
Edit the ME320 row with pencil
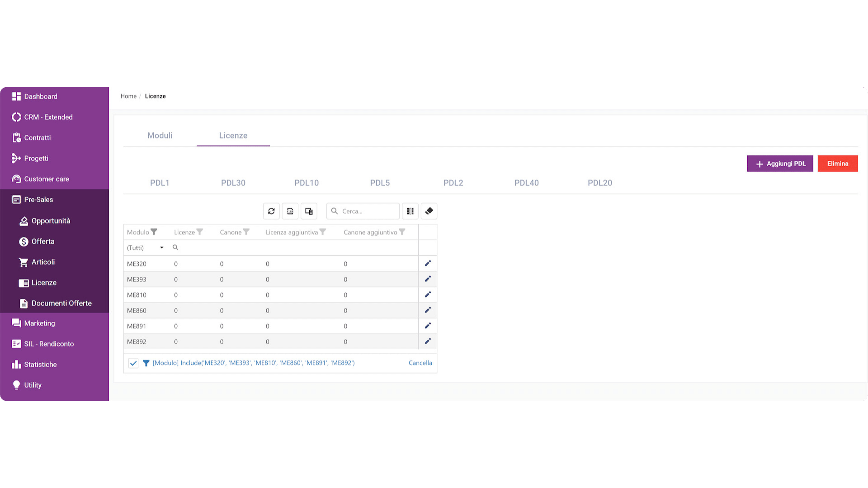(x=428, y=263)
